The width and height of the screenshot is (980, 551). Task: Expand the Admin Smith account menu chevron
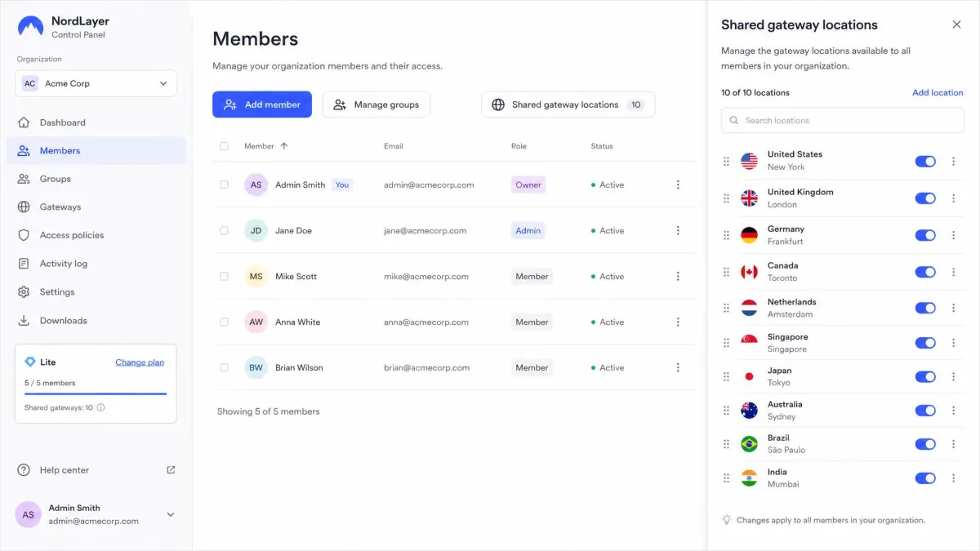(171, 514)
